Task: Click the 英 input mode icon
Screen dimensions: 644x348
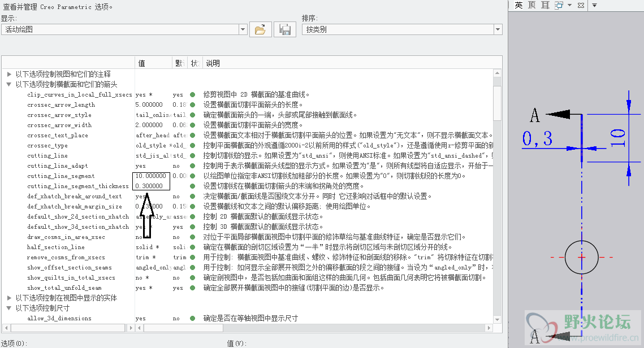Action: [x=518, y=5]
